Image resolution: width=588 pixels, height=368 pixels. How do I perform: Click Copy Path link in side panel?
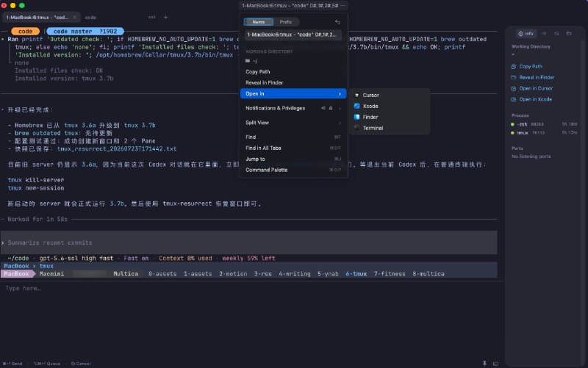531,66
